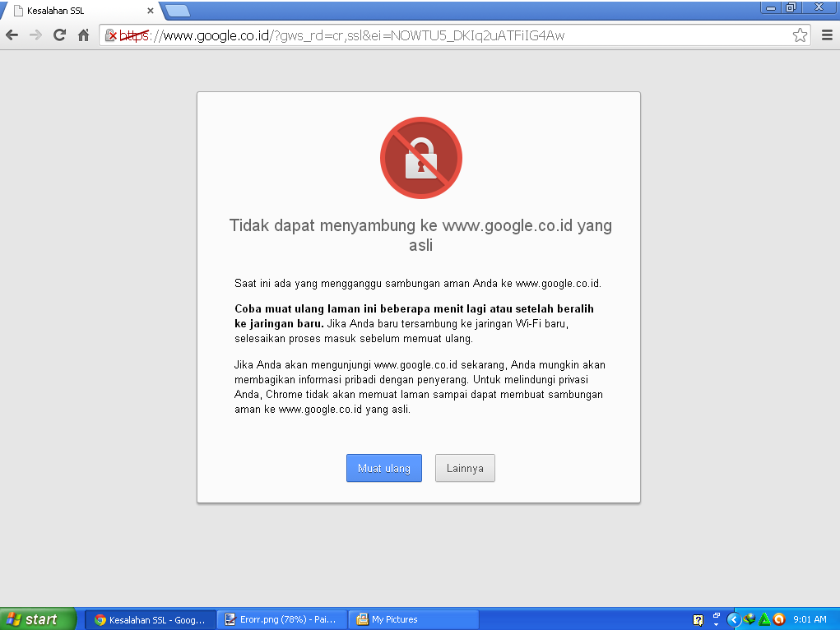Select the Kesalahan SSL browser tab

(x=81, y=11)
